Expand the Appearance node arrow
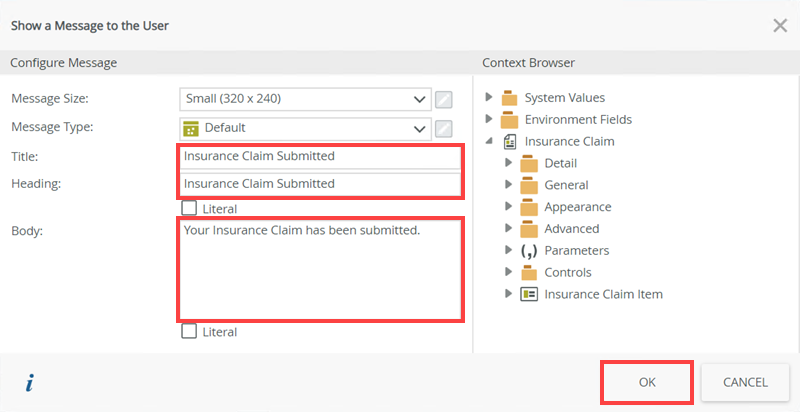800x412 pixels. [x=508, y=207]
